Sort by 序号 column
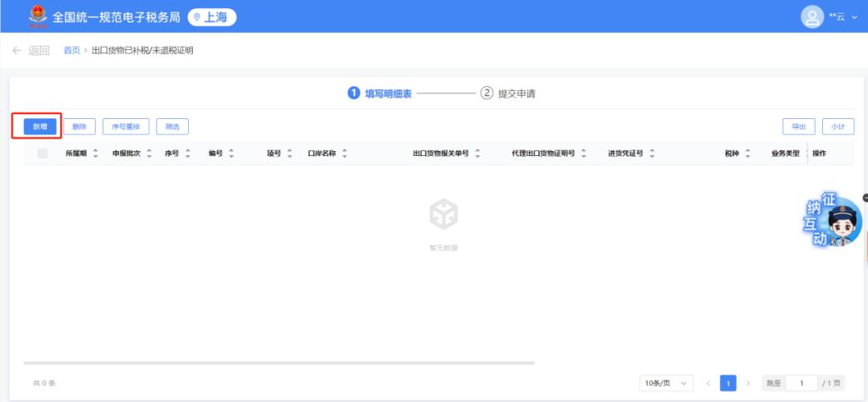The width and height of the screenshot is (868, 402). [x=187, y=154]
